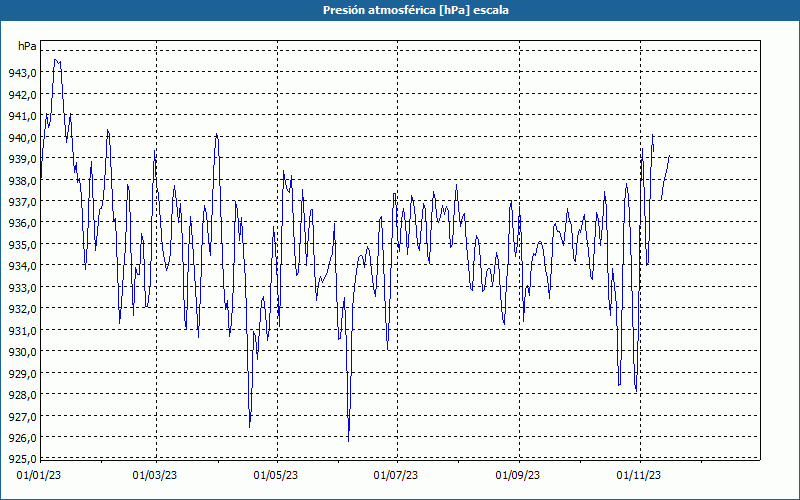Select the 934,0 y-axis value
Viewport: 800px width, 500px height.
[22, 266]
